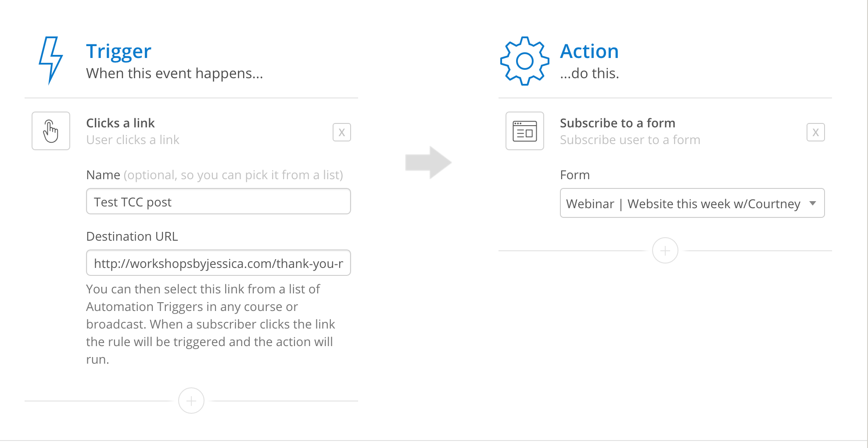Click the Action heading

pos(589,51)
